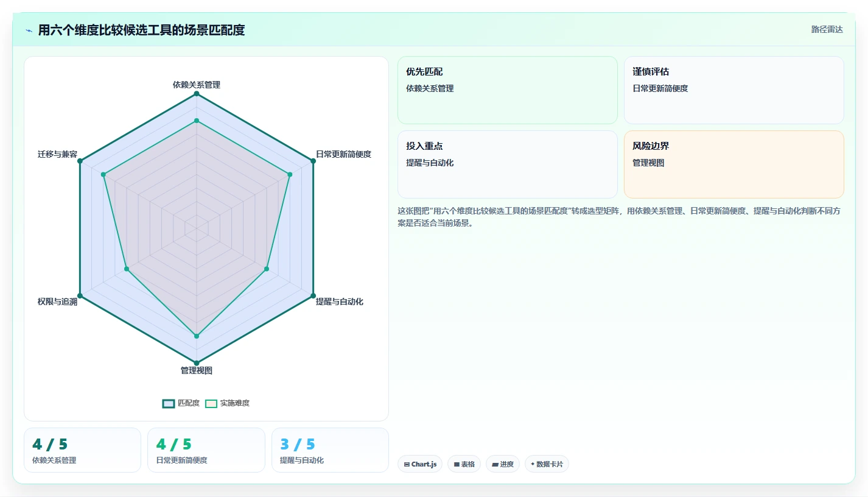
Task: Click the inner 实施难度 point toward 权限与追溯
Action: point(127,269)
